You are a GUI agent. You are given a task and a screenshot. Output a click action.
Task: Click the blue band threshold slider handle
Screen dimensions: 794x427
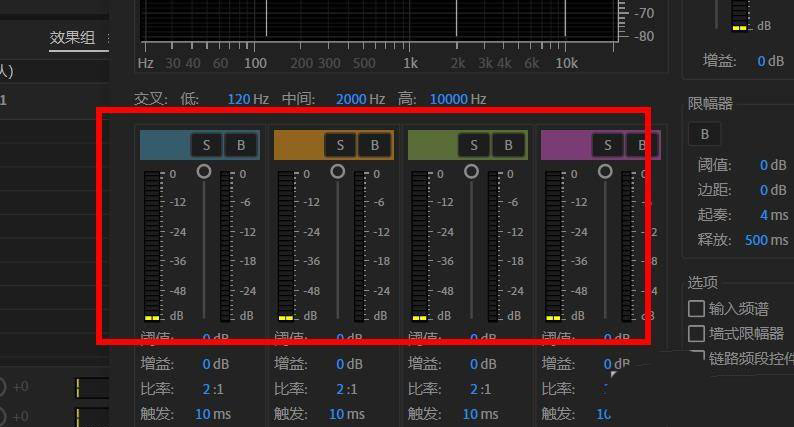click(x=204, y=172)
